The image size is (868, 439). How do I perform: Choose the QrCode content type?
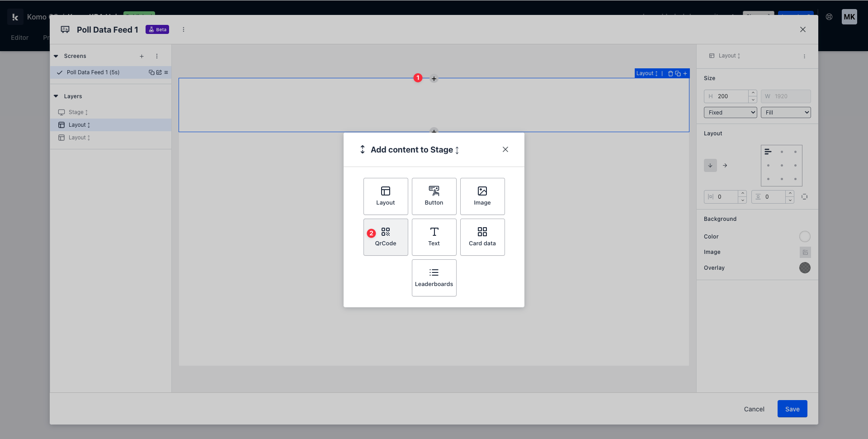coord(385,237)
